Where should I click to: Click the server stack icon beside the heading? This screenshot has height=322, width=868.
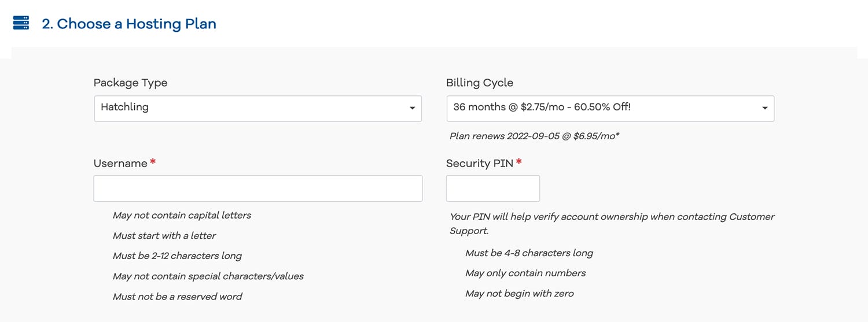pos(21,23)
